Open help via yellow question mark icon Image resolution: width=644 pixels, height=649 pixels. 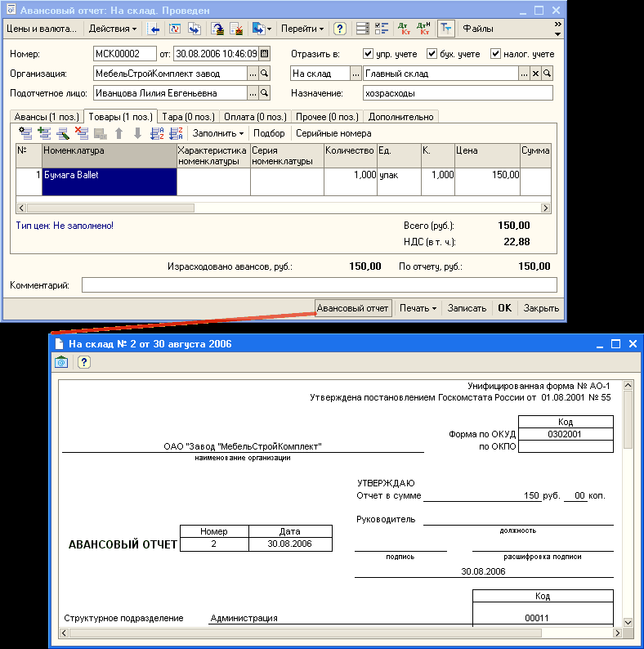pyautogui.click(x=340, y=29)
